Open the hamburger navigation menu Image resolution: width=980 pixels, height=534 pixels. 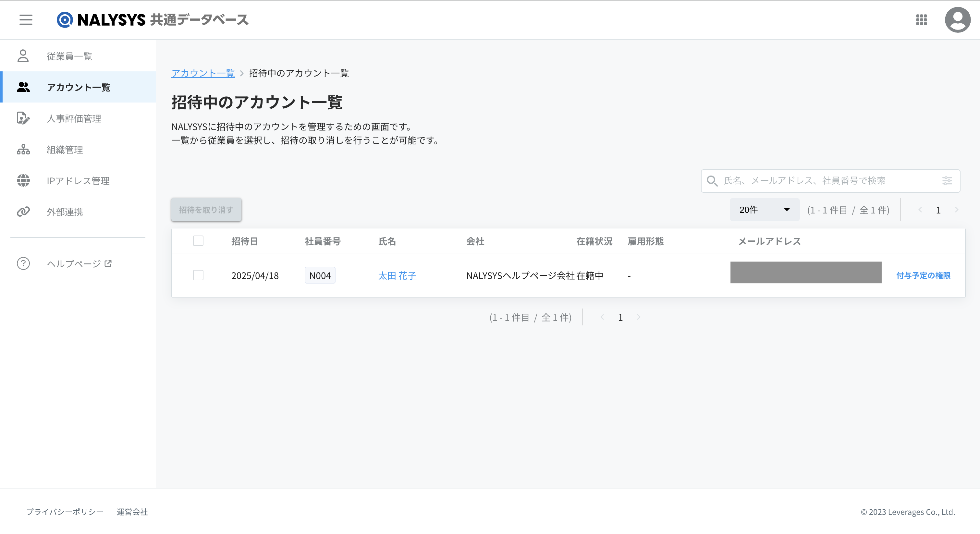[x=26, y=19]
